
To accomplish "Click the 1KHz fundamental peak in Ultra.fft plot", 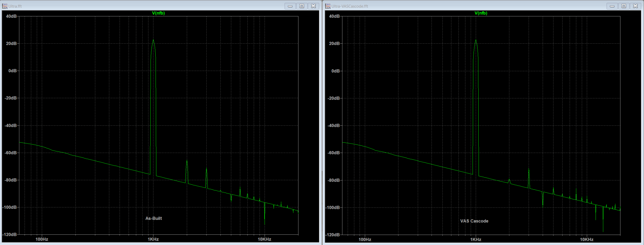I will pos(153,107).
